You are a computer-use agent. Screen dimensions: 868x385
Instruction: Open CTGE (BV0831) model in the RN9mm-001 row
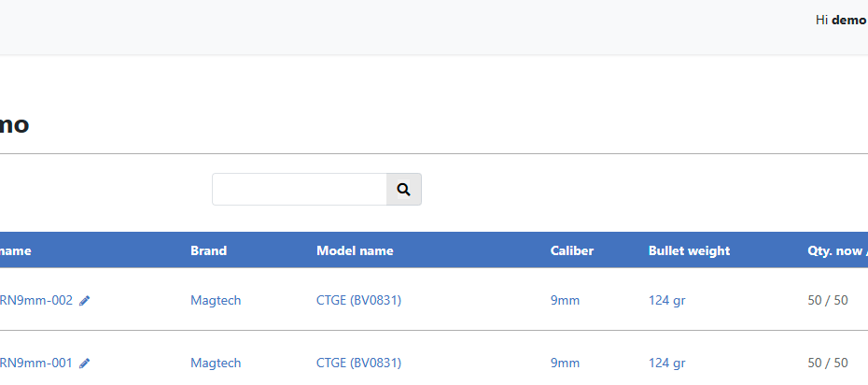[359, 363]
